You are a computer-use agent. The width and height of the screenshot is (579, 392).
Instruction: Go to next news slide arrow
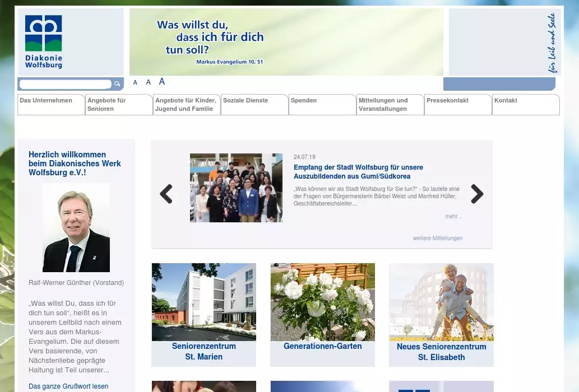476,194
